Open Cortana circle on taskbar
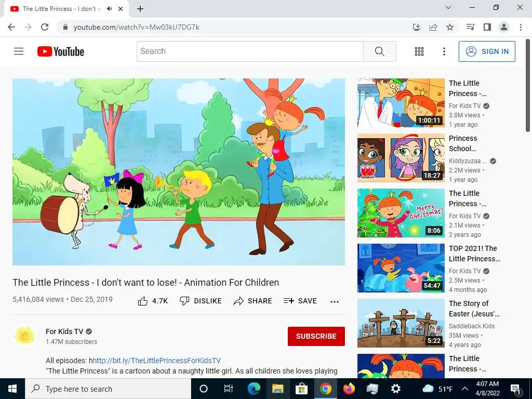This screenshot has width=532, height=399. point(204,389)
